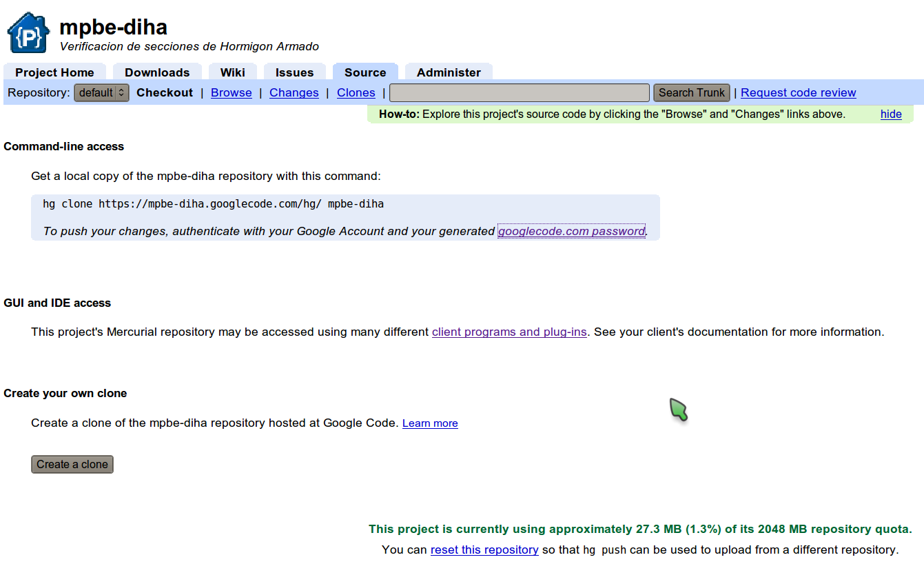Click the hg clone command text

click(214, 203)
